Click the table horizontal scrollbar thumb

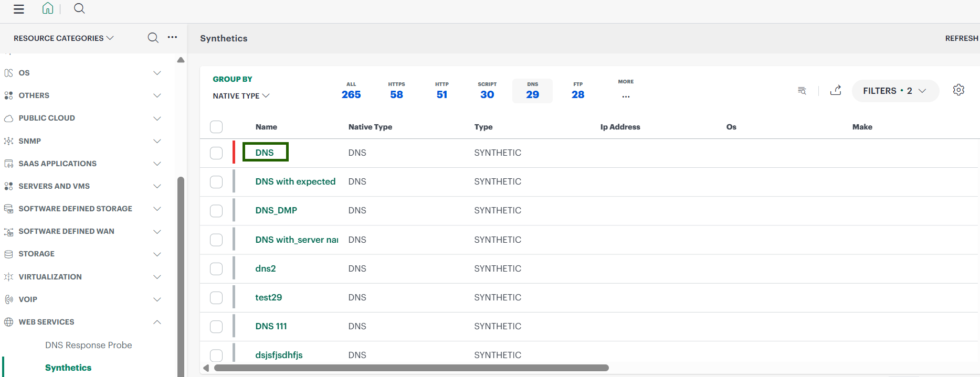pyautogui.click(x=412, y=368)
